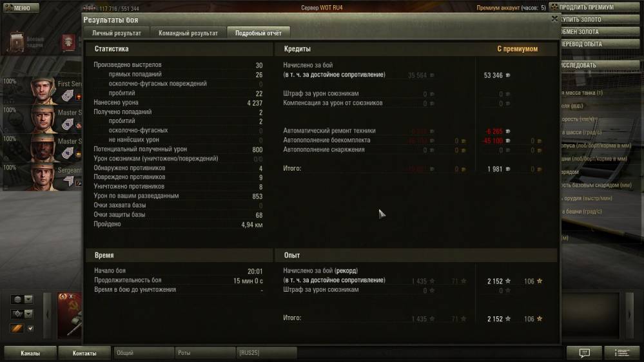Image resolution: width=644 pixels, height=362 pixels.
Task: Open the battle missions crate icon
Action: click(17, 42)
